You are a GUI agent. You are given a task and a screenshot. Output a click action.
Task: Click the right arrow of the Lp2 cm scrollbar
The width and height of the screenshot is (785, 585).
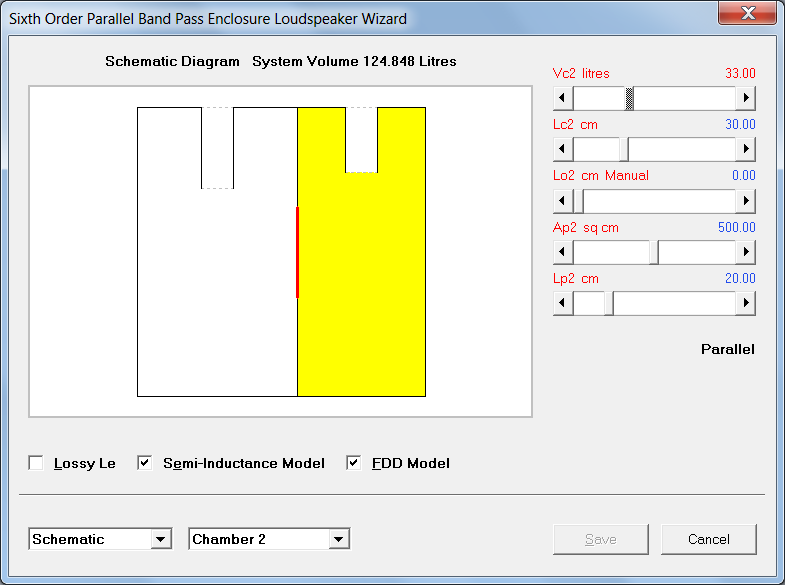pyautogui.click(x=745, y=303)
